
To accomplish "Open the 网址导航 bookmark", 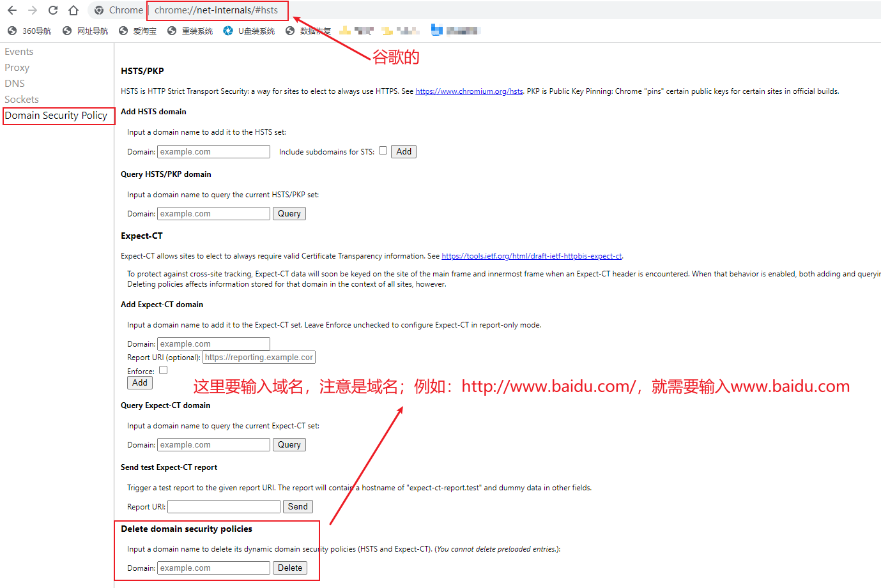I will pyautogui.click(x=85, y=31).
